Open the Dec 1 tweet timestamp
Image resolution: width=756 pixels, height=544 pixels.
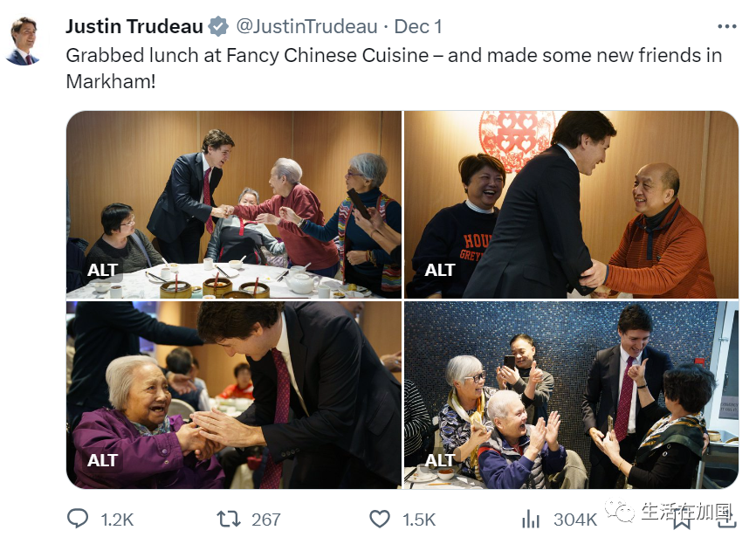pos(418,26)
